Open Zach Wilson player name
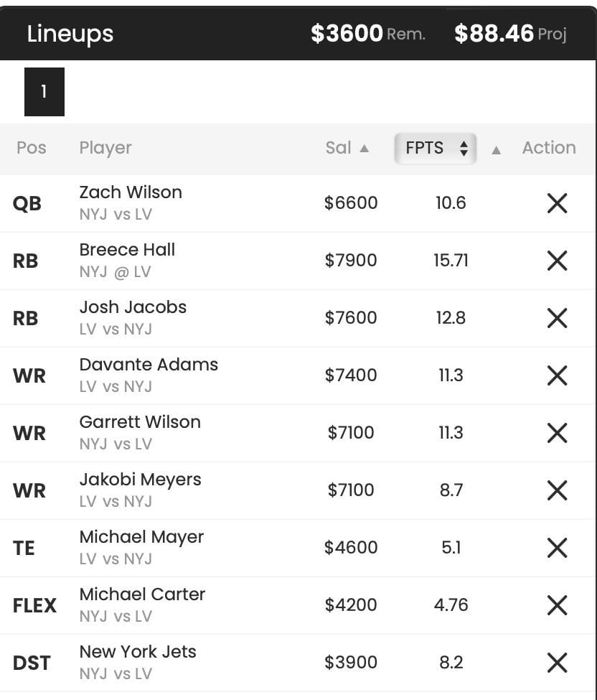Image resolution: width=597 pixels, height=700 pixels. tap(131, 192)
